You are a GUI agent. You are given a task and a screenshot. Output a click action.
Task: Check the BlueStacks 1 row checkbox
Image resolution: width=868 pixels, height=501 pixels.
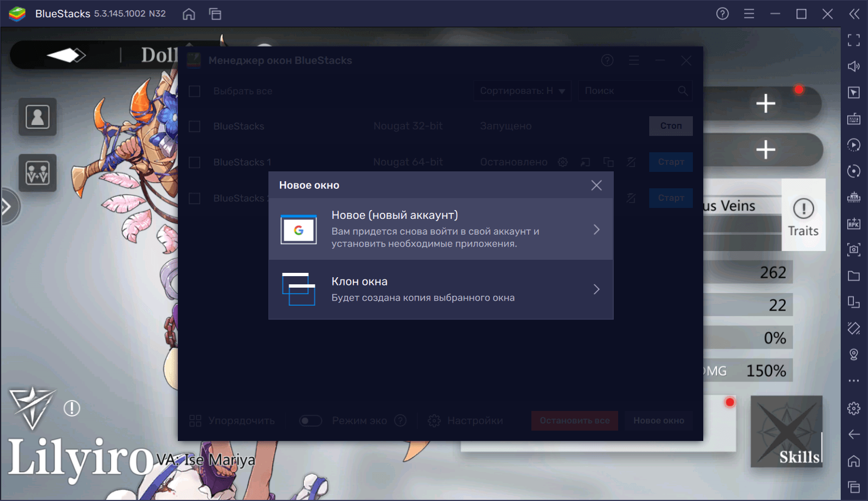[x=194, y=162]
